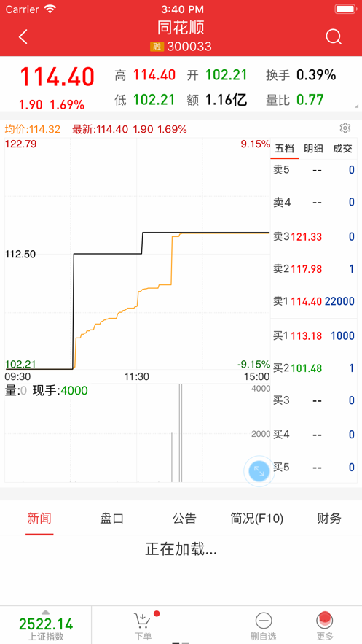
Task: Tap the back arrow icon
Action: [23, 37]
